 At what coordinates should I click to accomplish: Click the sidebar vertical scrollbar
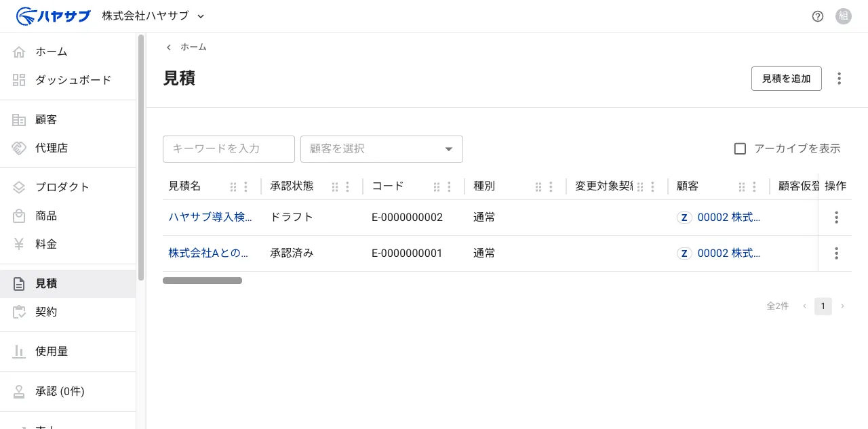coord(141,157)
